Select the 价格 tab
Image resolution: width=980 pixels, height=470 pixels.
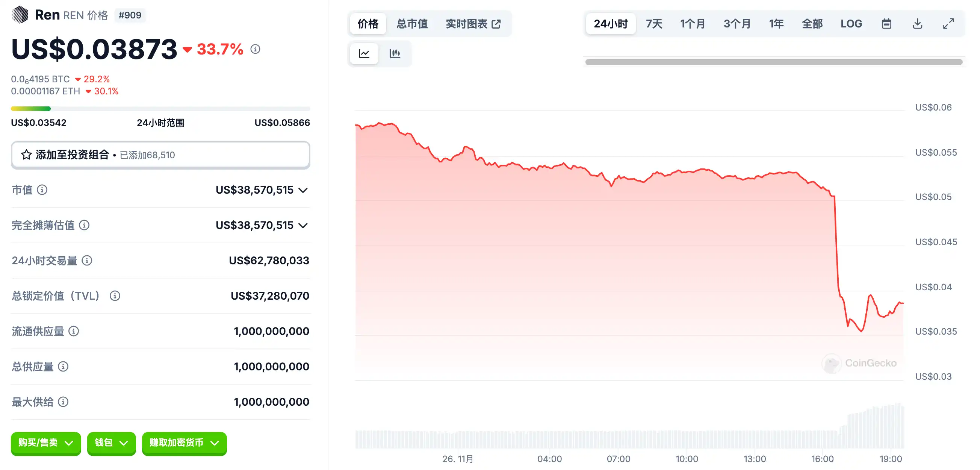pyautogui.click(x=368, y=24)
